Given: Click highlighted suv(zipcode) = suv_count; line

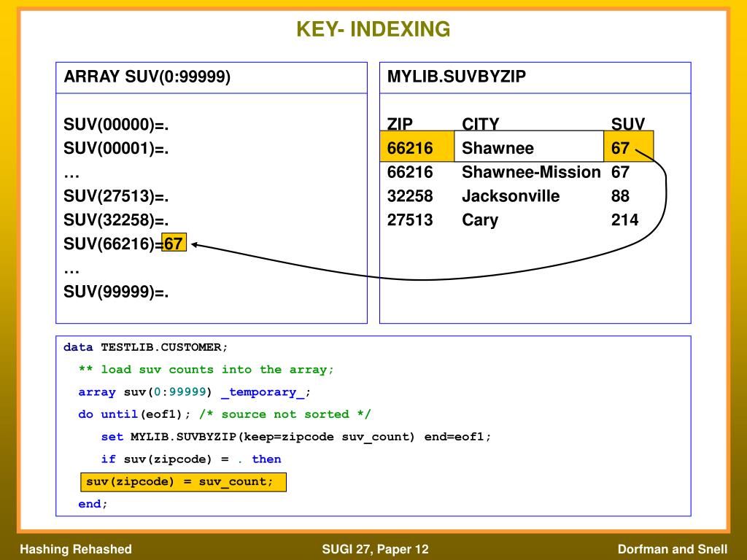Looking at the screenshot, I should [x=183, y=482].
